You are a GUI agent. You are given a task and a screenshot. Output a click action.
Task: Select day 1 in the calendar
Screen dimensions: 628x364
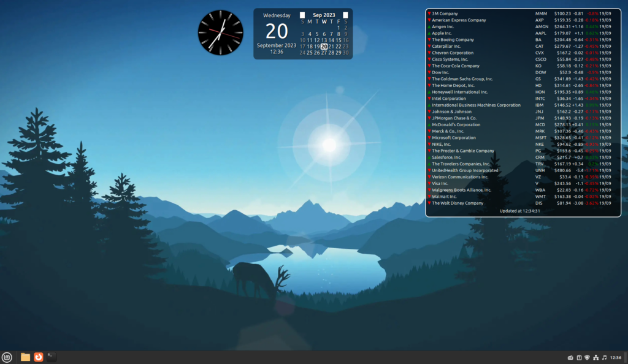coord(339,28)
